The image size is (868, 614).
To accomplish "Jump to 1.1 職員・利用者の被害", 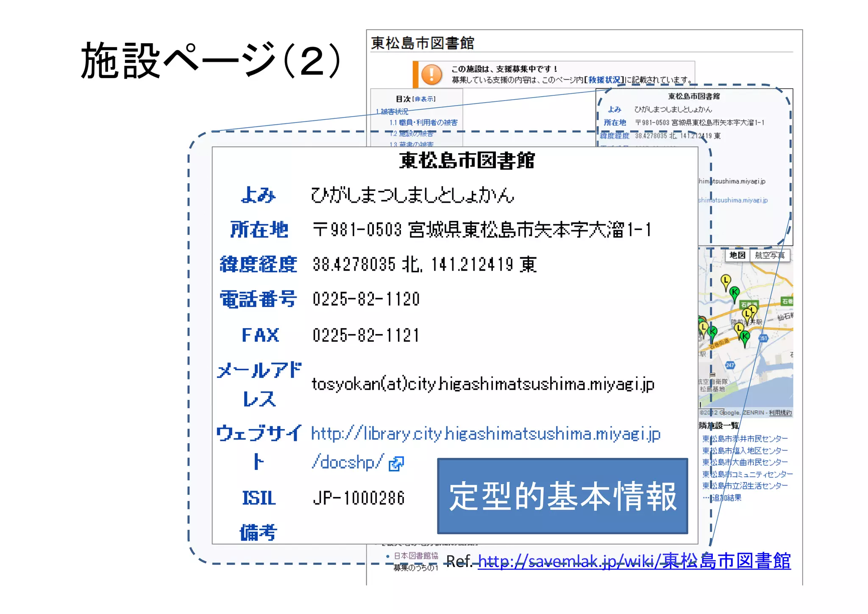I will 423,123.
